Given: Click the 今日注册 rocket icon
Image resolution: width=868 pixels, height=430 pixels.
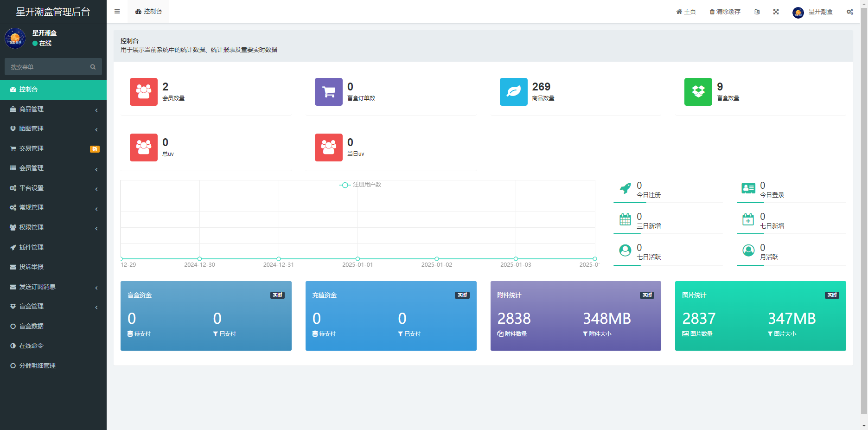Looking at the screenshot, I should tap(625, 188).
